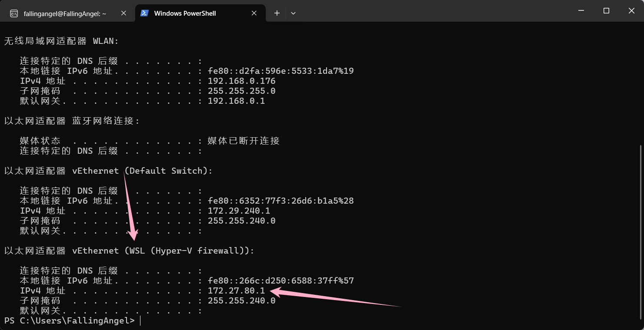Screen dimensions: 644x330
Task: Click the PS C:\Users\FallingAngel> prompt
Action: tap(70, 321)
